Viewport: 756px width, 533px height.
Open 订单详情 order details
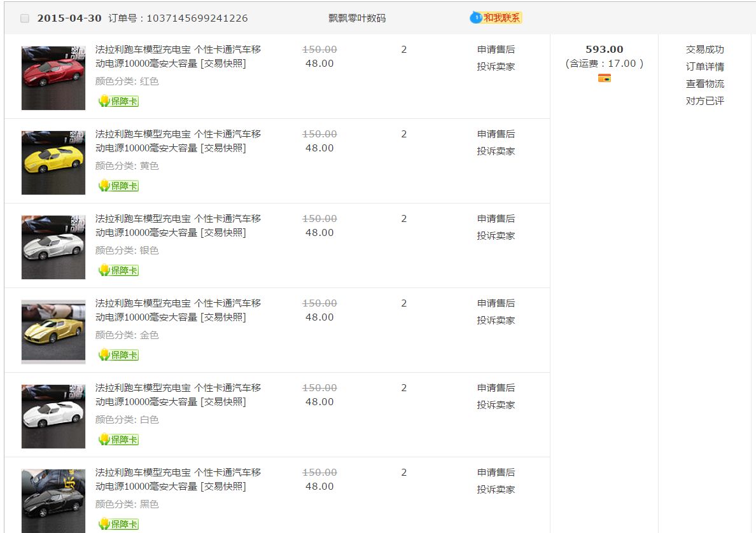(x=704, y=67)
